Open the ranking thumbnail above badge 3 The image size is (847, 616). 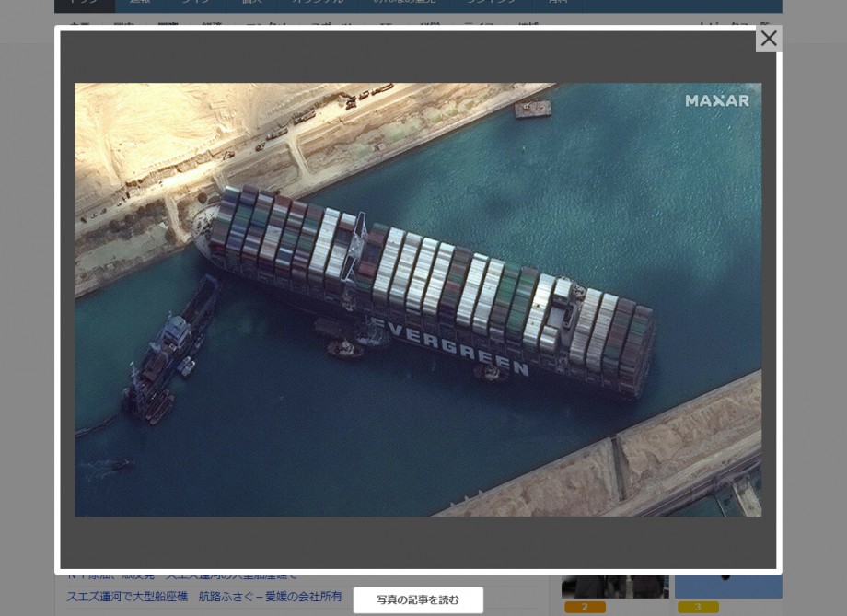point(728,587)
